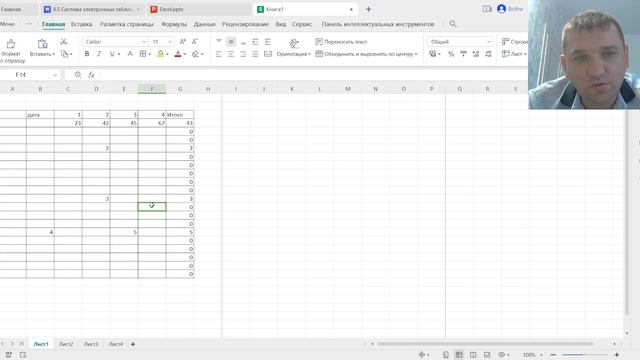
Task: Open the Calibri font name dropdown
Action: [144, 42]
